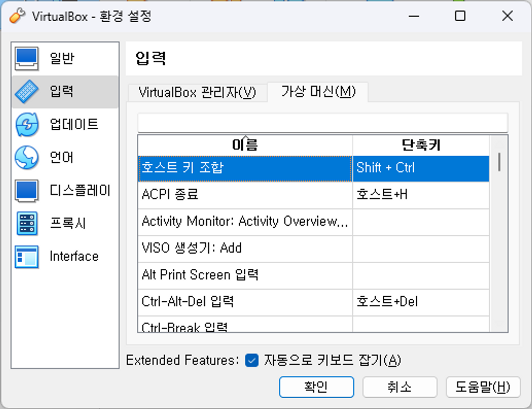532x409 pixels.
Task: Close the 환경 설정 window
Action: click(x=508, y=16)
